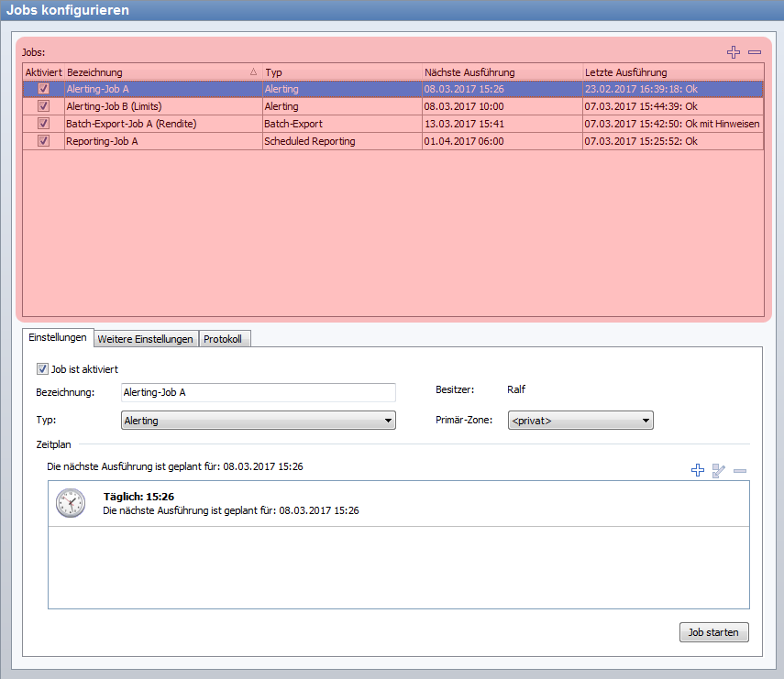Click the clock icon of daily schedule
Image resolution: width=784 pixels, height=679 pixels.
[x=71, y=503]
